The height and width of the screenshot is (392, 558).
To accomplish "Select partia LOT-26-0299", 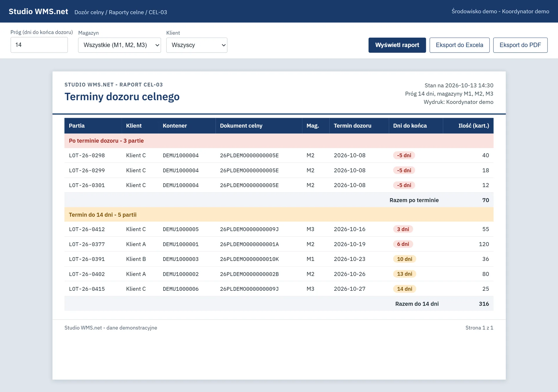I will click(87, 170).
